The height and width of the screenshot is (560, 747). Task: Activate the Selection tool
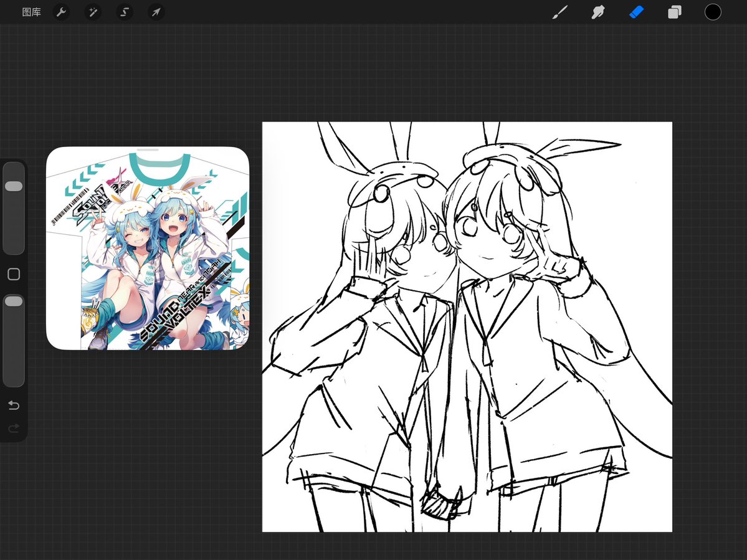125,12
